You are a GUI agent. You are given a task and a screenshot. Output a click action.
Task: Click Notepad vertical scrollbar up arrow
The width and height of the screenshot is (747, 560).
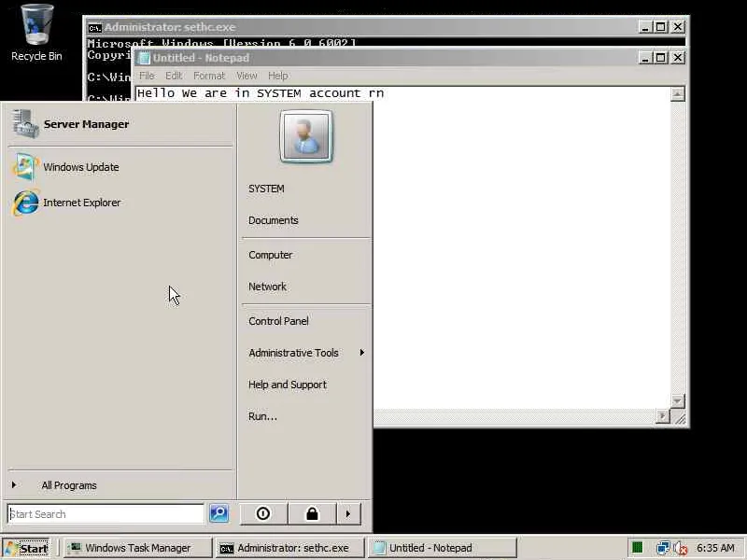coord(678,94)
